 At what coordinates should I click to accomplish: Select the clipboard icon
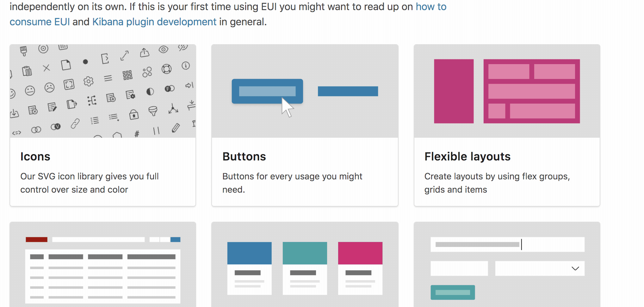27,71
